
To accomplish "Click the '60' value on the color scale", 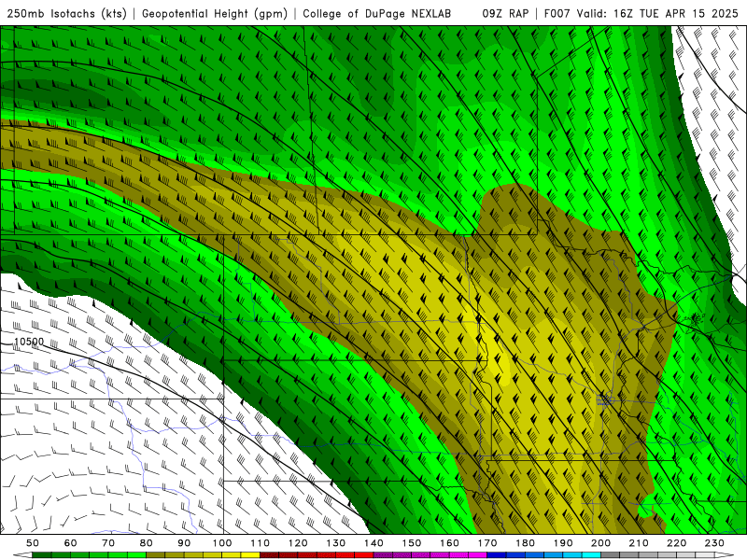I will tap(71, 543).
